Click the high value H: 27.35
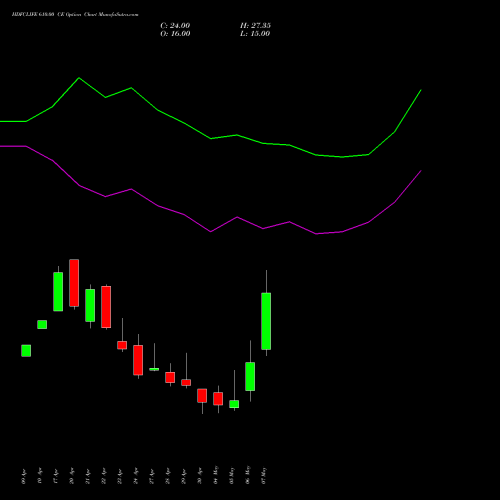 [255, 25]
